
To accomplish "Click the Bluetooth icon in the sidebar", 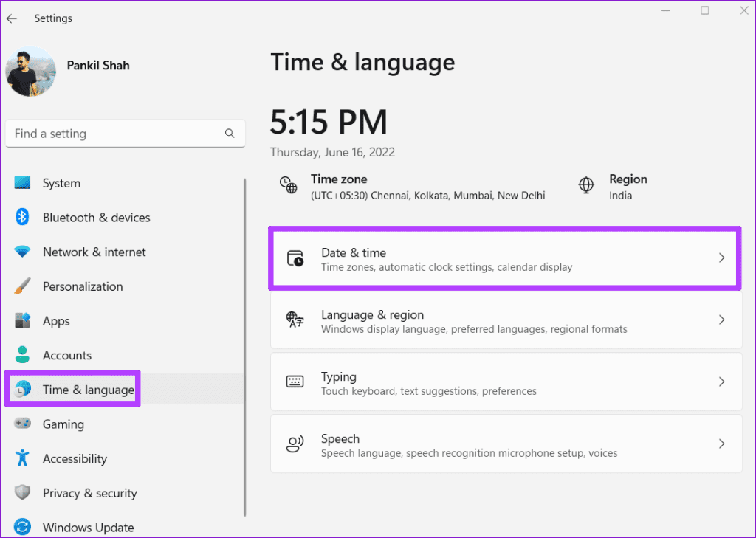I will pos(22,218).
